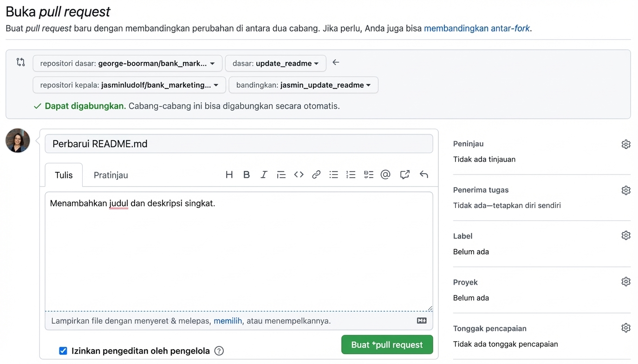Open the bandingkan: jasmin_update_readme dropdown
The height and width of the screenshot is (364, 638).
(x=304, y=85)
